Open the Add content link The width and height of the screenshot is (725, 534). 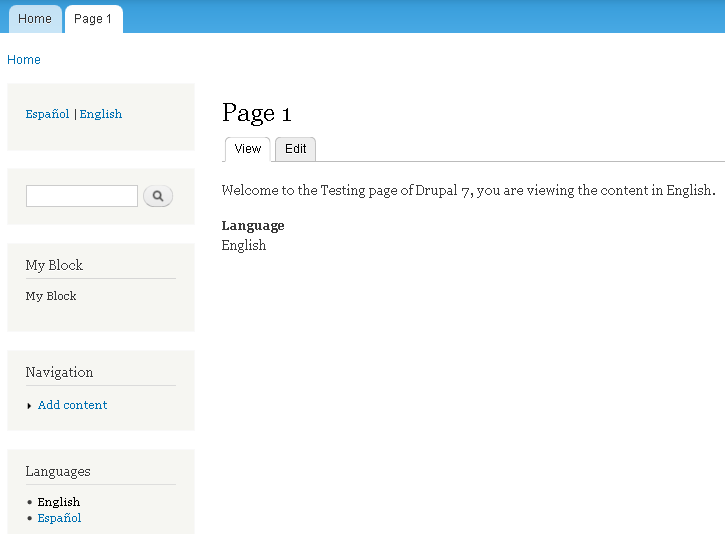click(x=73, y=405)
